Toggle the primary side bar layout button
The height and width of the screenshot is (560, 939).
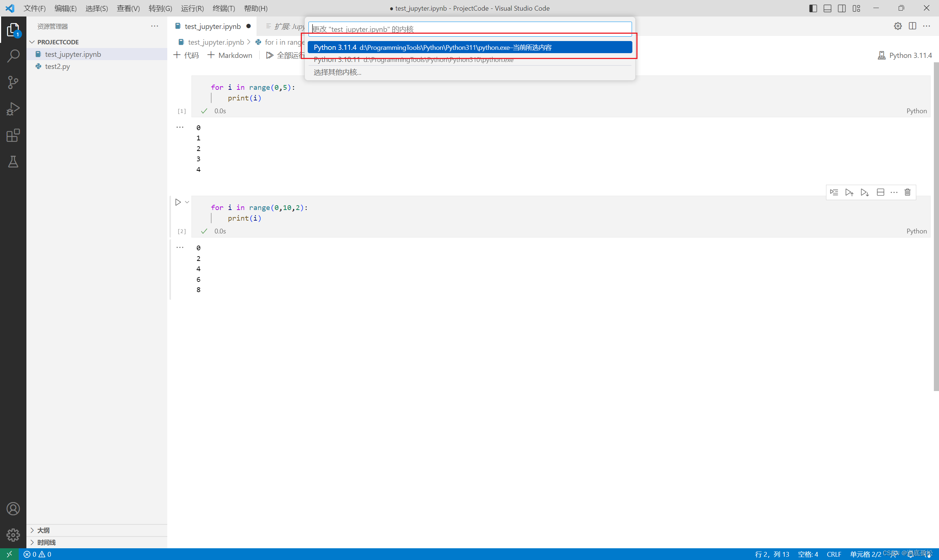point(813,8)
